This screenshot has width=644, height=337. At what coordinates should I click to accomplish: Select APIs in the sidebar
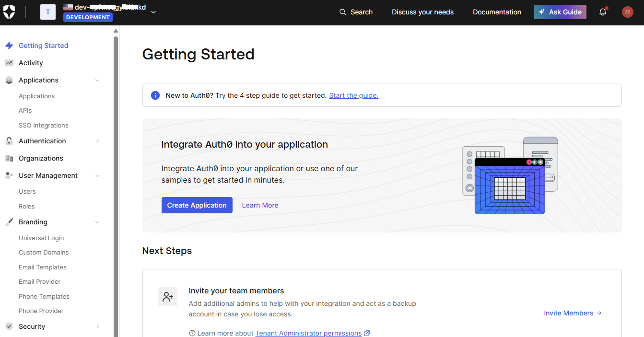click(x=25, y=110)
